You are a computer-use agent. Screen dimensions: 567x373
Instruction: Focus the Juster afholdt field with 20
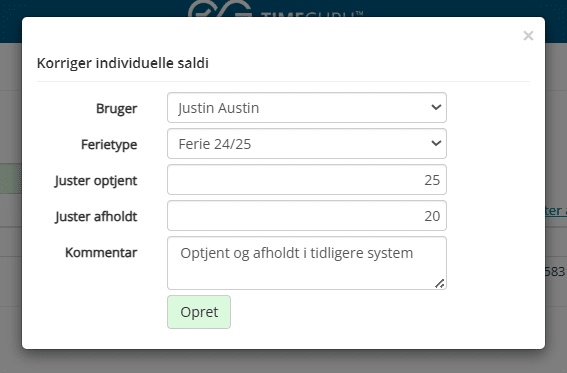[307, 215]
